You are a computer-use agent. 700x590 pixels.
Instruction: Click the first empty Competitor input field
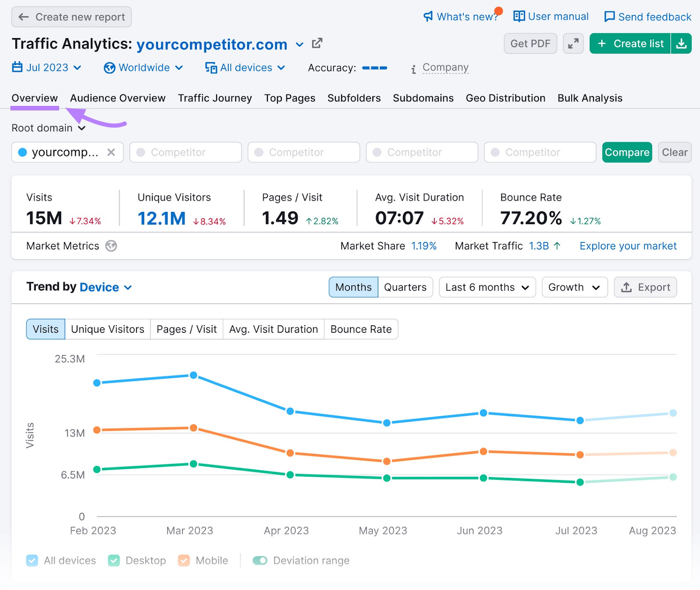click(185, 152)
